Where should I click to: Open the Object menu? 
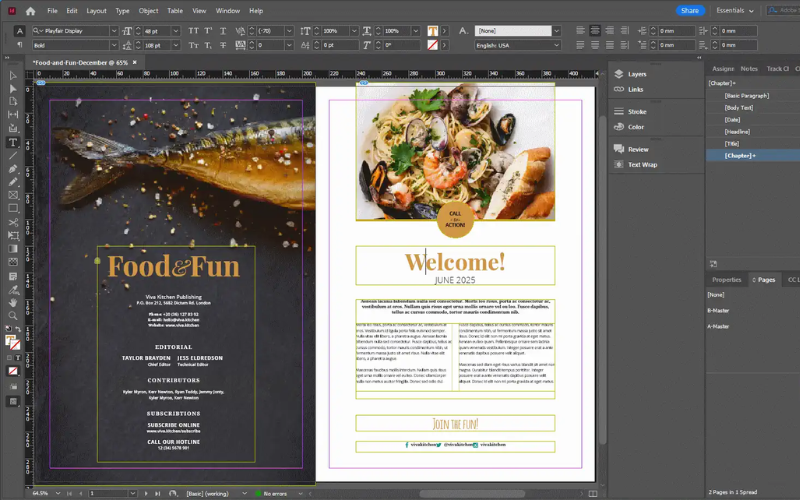point(148,11)
